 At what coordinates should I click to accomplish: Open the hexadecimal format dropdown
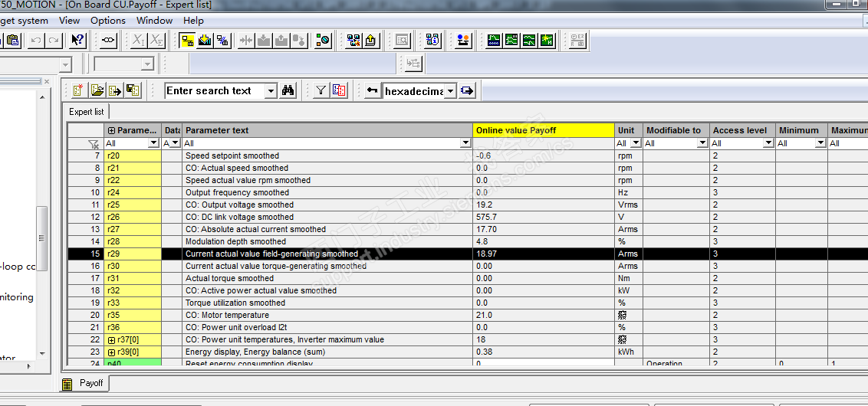point(451,90)
